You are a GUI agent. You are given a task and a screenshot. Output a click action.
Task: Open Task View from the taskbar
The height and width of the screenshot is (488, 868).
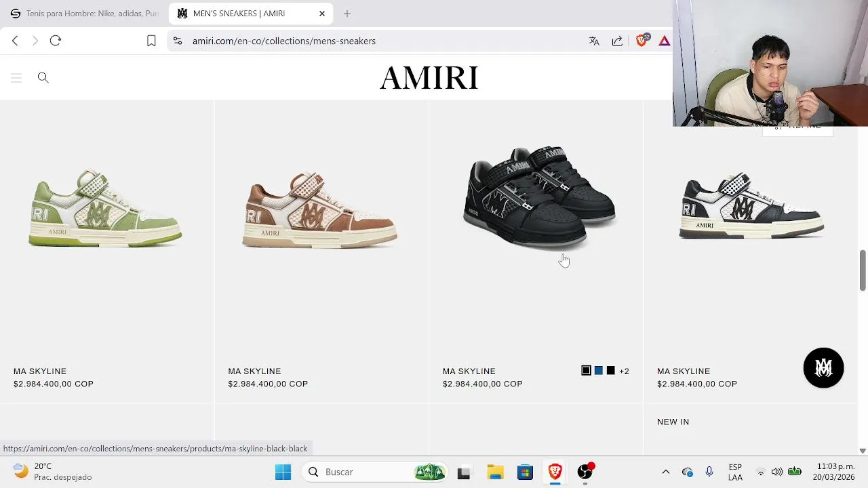(x=464, y=472)
